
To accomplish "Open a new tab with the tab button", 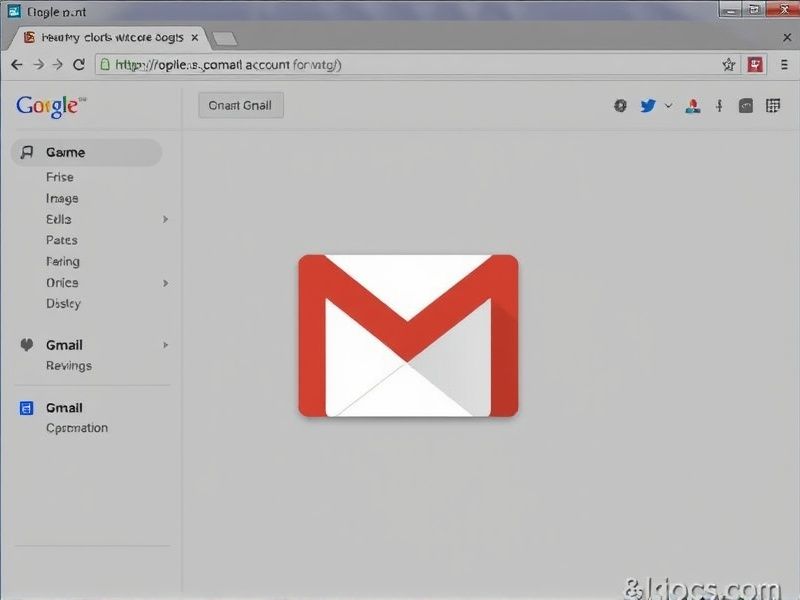I will 224,38.
